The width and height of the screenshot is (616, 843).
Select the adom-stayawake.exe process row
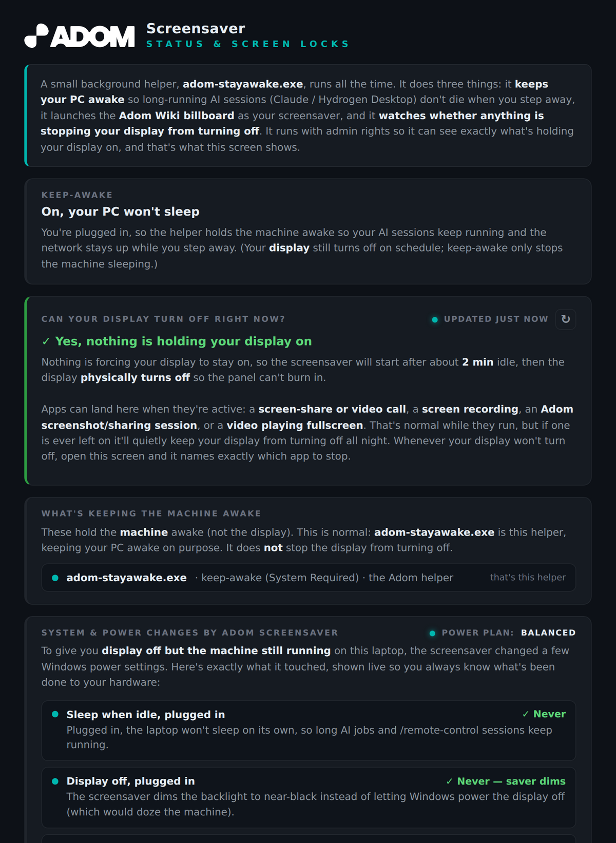(309, 578)
